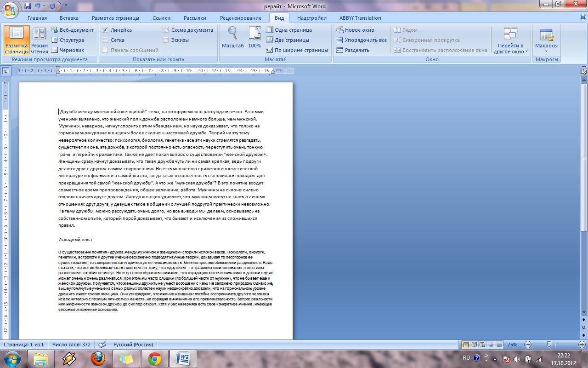Image resolution: width=588 pixels, height=368 pixels.
Task: Click Разделить to split the window
Action: coord(353,50)
